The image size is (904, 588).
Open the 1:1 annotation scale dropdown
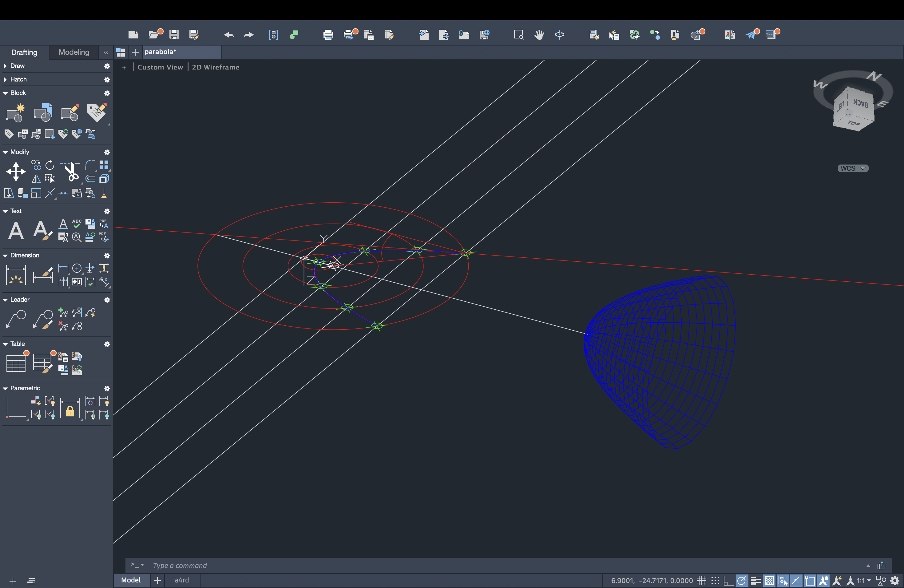863,580
